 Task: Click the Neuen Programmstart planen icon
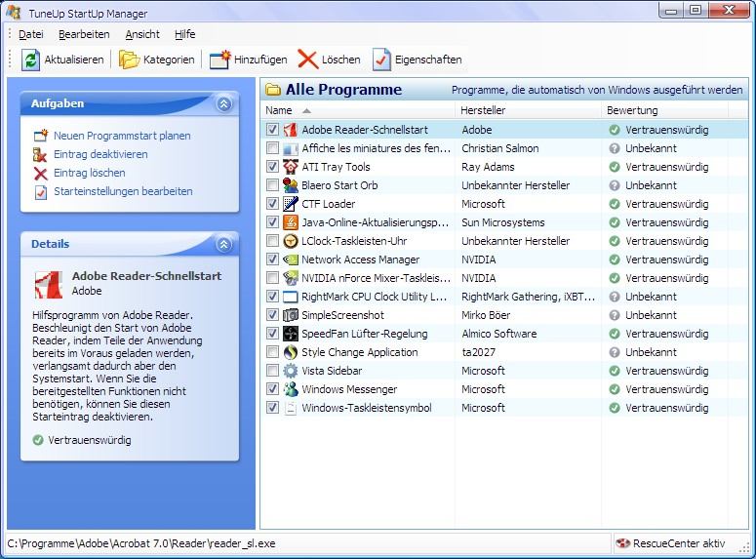41,136
